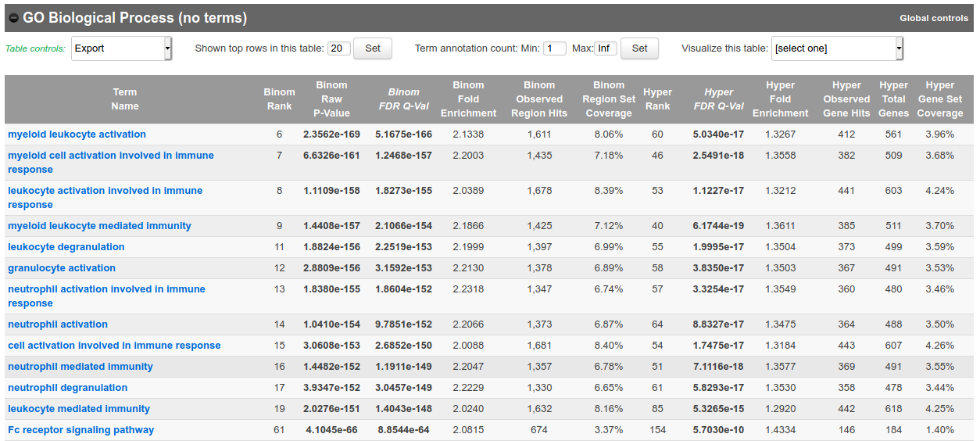980x441 pixels.
Task: Open neutrophil mediated immunity link
Action: click(x=80, y=367)
